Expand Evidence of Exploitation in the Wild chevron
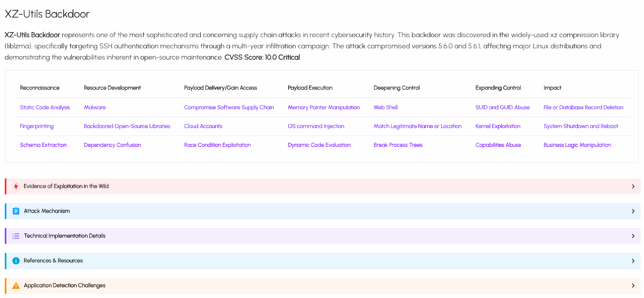644x298 pixels. tap(633, 186)
